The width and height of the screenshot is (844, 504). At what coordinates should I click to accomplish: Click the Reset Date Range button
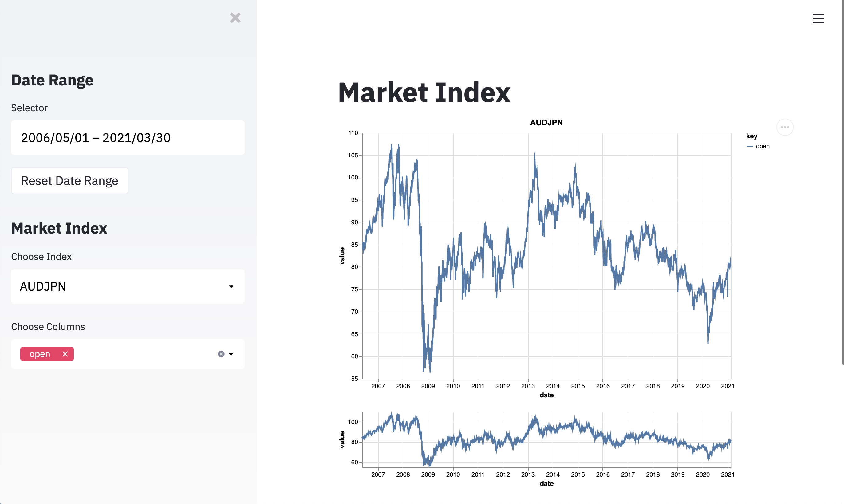coord(70,181)
